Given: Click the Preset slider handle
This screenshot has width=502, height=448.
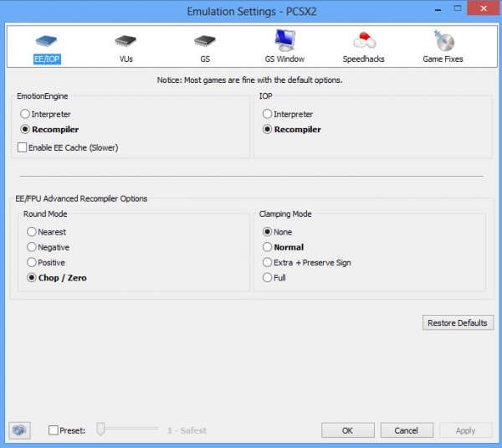Looking at the screenshot, I should (x=100, y=429).
